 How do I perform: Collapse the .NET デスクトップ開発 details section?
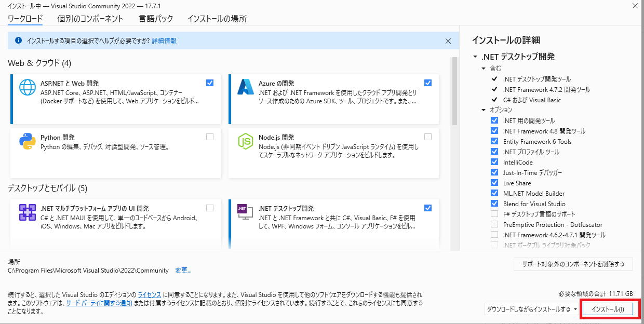click(475, 57)
